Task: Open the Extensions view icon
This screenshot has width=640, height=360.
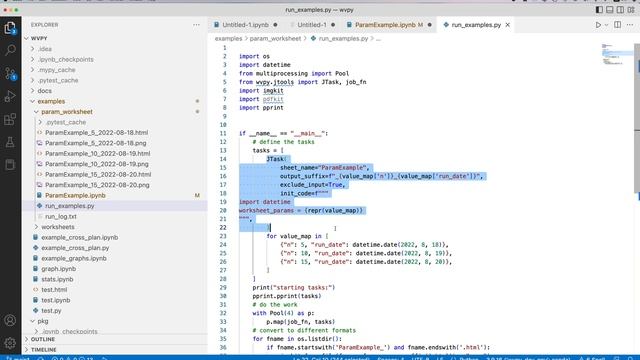Action: 10,119
